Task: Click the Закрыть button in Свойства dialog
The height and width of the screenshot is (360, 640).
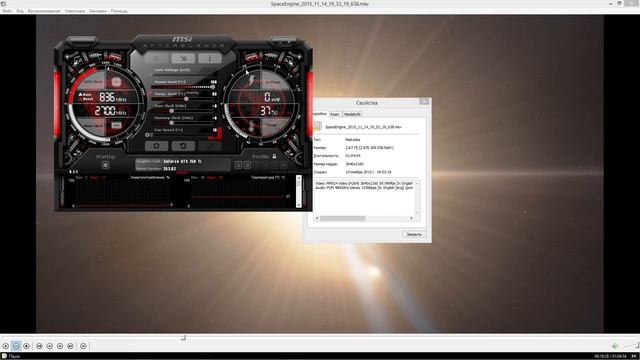Action: tap(414, 234)
